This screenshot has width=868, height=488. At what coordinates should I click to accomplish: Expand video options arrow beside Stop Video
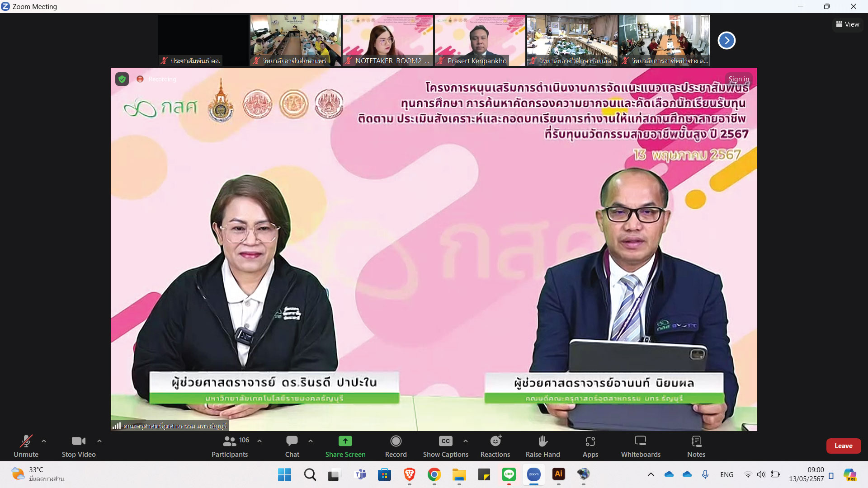[x=99, y=441]
